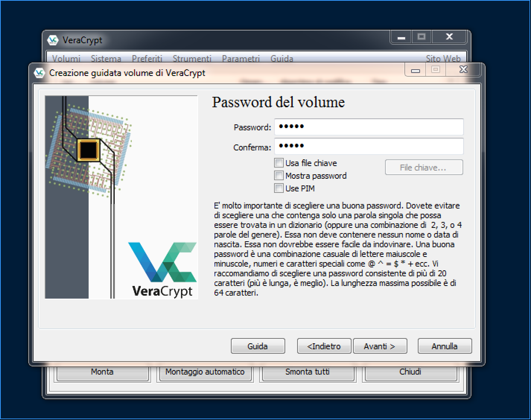531x420 pixels.
Task: Click 'Montaggio automatico' in the main window
Action: tap(205, 373)
